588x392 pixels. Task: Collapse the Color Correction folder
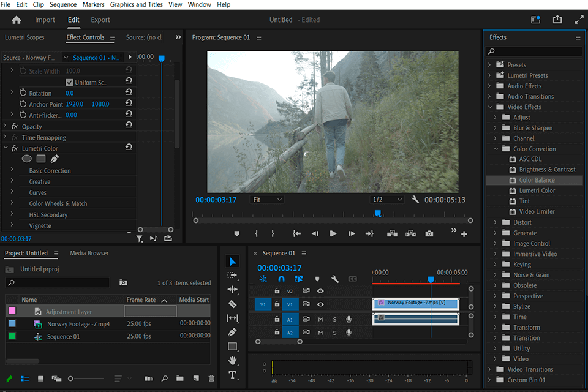pyautogui.click(x=496, y=149)
